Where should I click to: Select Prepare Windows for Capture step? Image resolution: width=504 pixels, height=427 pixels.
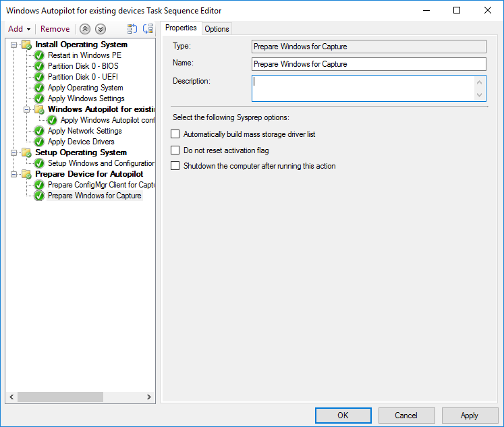(x=94, y=196)
